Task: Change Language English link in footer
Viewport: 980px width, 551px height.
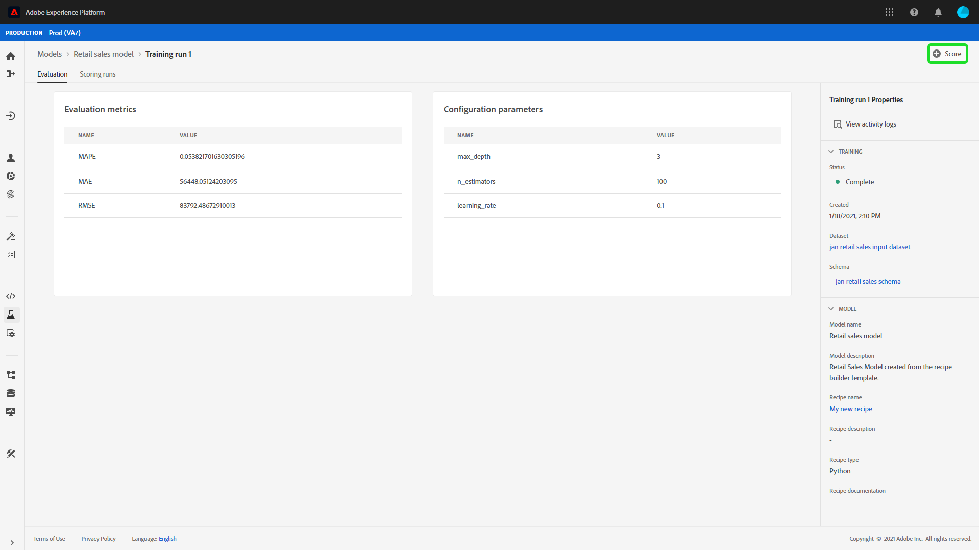Action: (167, 539)
